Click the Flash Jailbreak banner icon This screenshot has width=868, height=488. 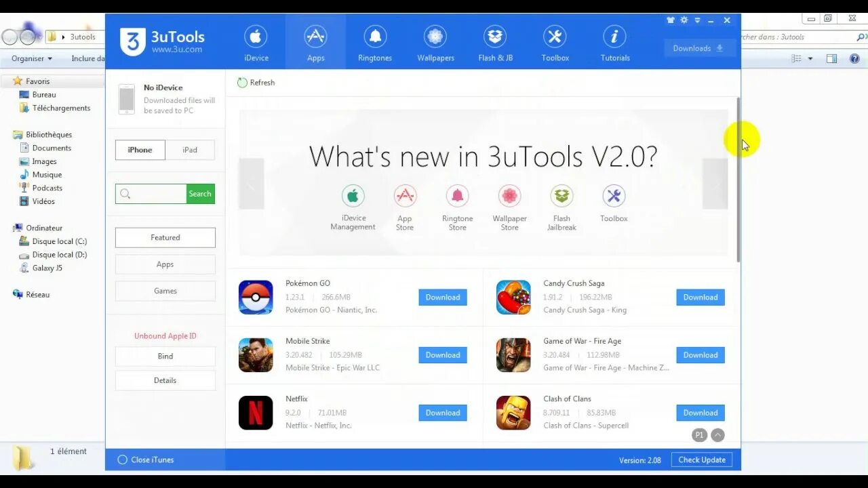pos(561,196)
